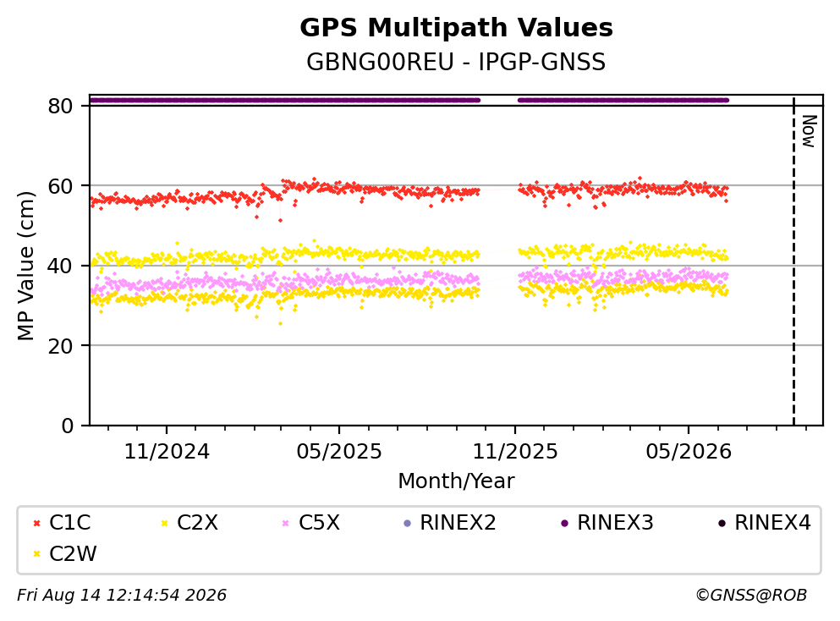Viewport: 840px width, 621px height.
Task: Click the C2W gold legend marker
Action: [36, 554]
